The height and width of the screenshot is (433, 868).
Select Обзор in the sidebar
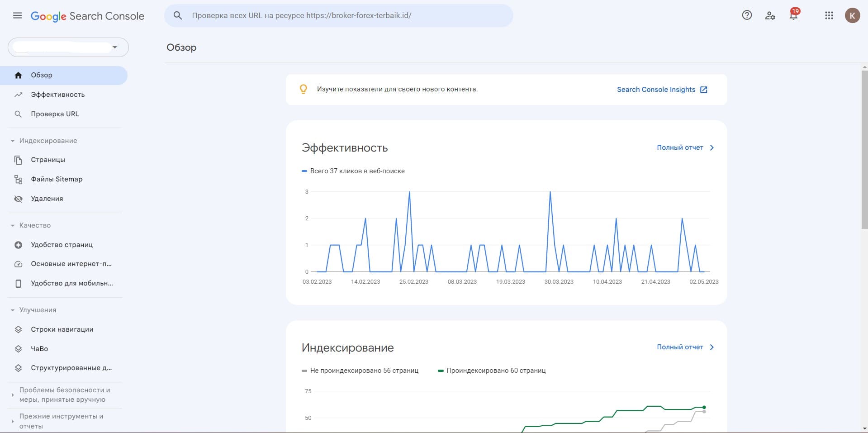pyautogui.click(x=64, y=75)
